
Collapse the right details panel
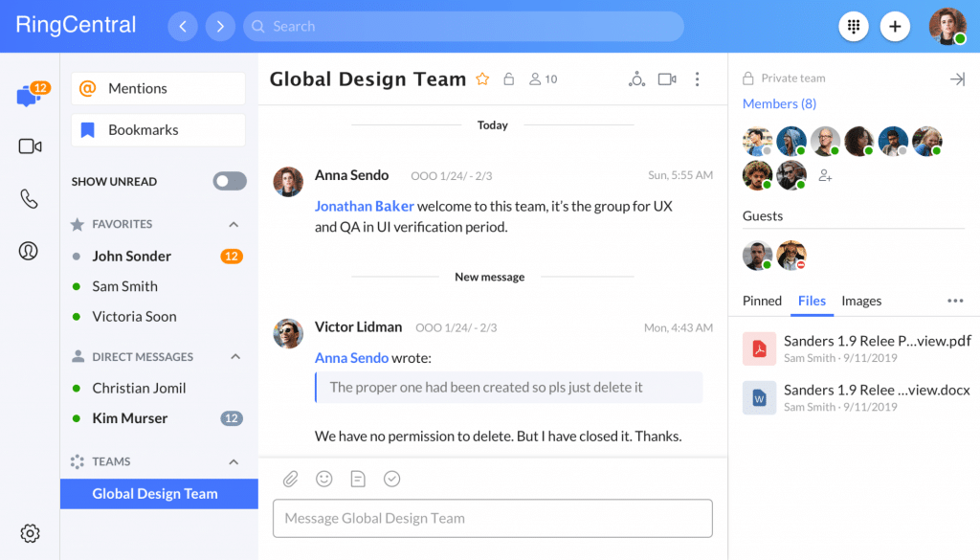[x=957, y=79]
